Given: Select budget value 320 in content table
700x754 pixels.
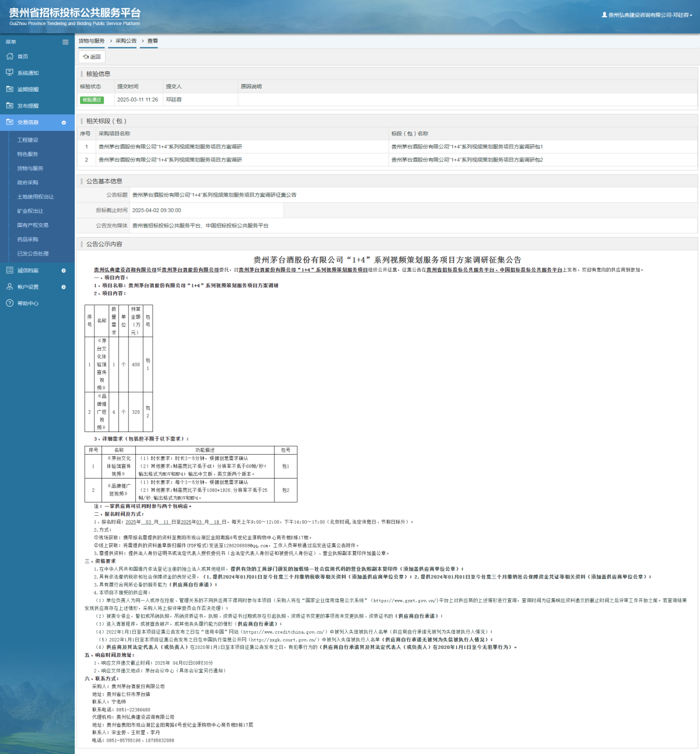Looking at the screenshot, I should (x=136, y=412).
